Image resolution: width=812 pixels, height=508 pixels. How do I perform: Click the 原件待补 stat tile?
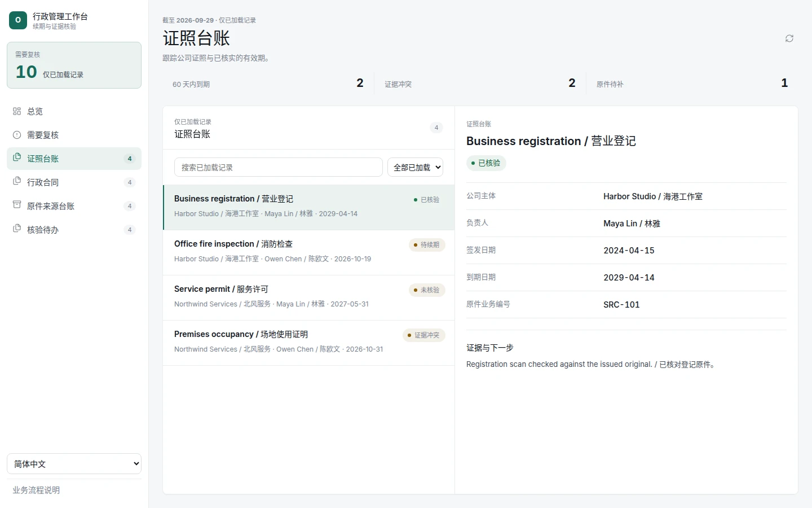tap(692, 84)
